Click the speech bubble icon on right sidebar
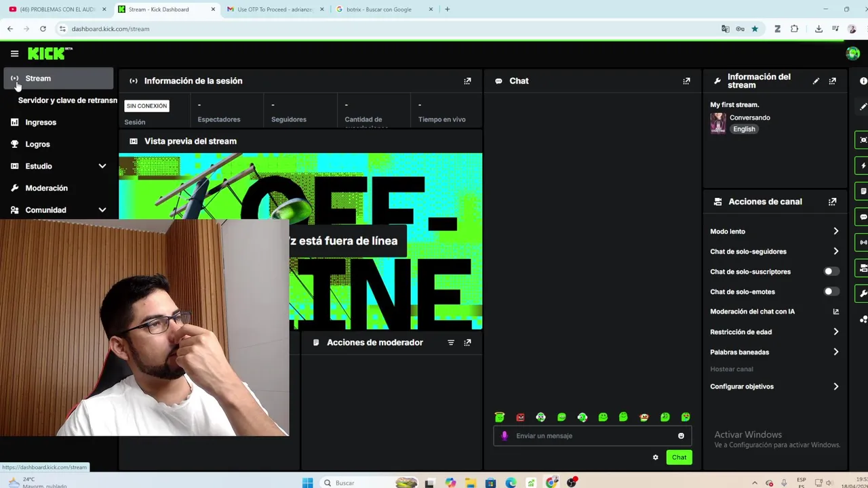This screenshot has height=488, width=868. pos(863,217)
